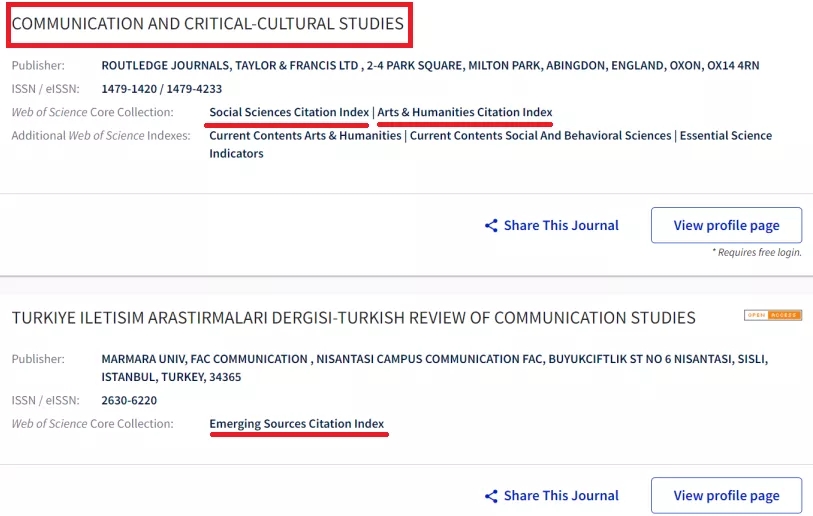Click Turkiye Iletisim Arastirmalari Dergisi journal title

click(354, 317)
